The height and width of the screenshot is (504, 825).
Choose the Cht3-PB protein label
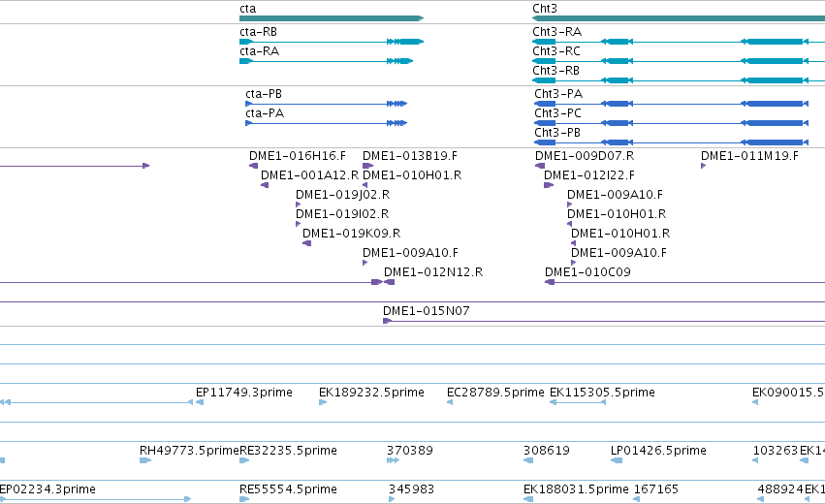[x=557, y=133]
